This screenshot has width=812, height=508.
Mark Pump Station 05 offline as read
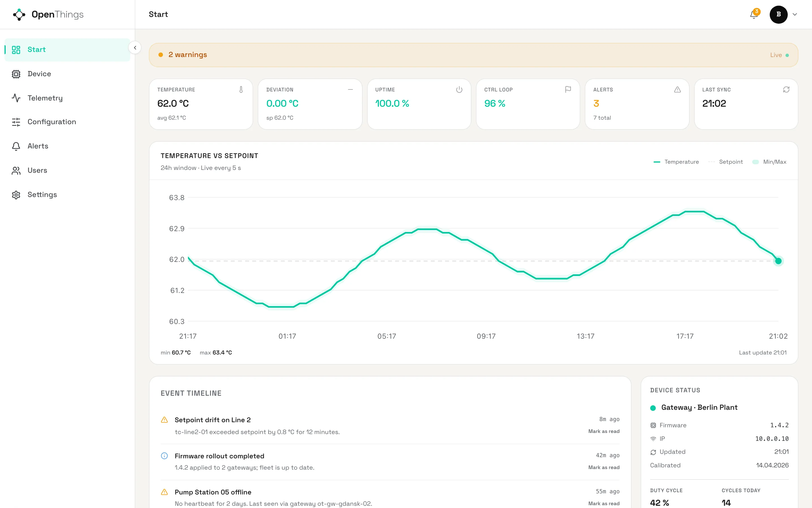pyautogui.click(x=604, y=504)
